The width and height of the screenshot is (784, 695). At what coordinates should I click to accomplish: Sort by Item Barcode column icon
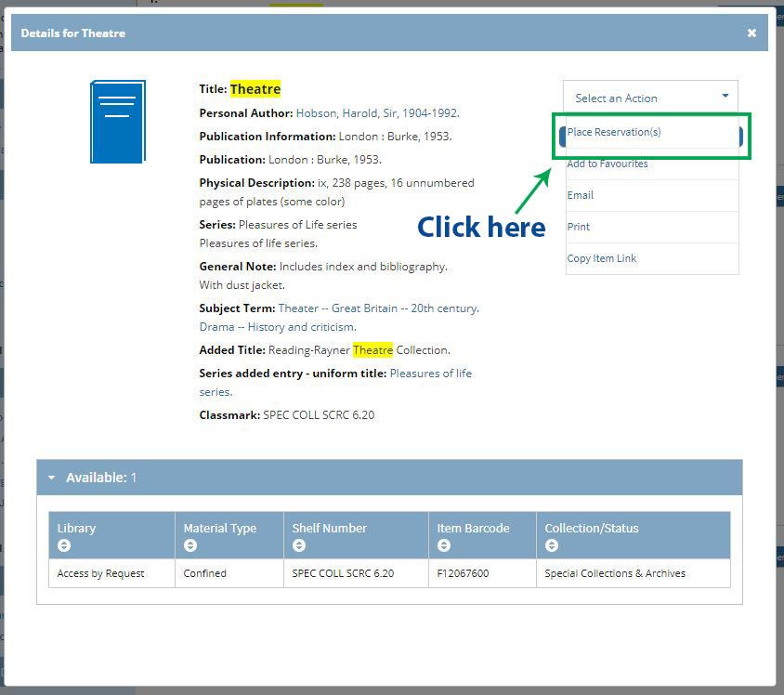coord(444,545)
